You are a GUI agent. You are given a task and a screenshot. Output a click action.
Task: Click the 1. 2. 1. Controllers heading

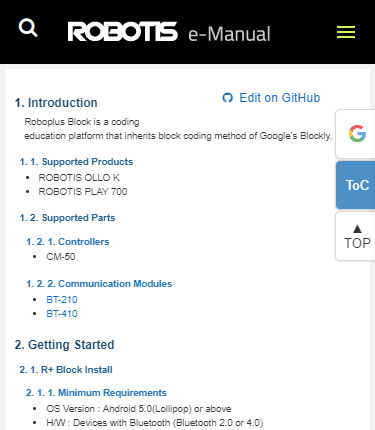[68, 242]
